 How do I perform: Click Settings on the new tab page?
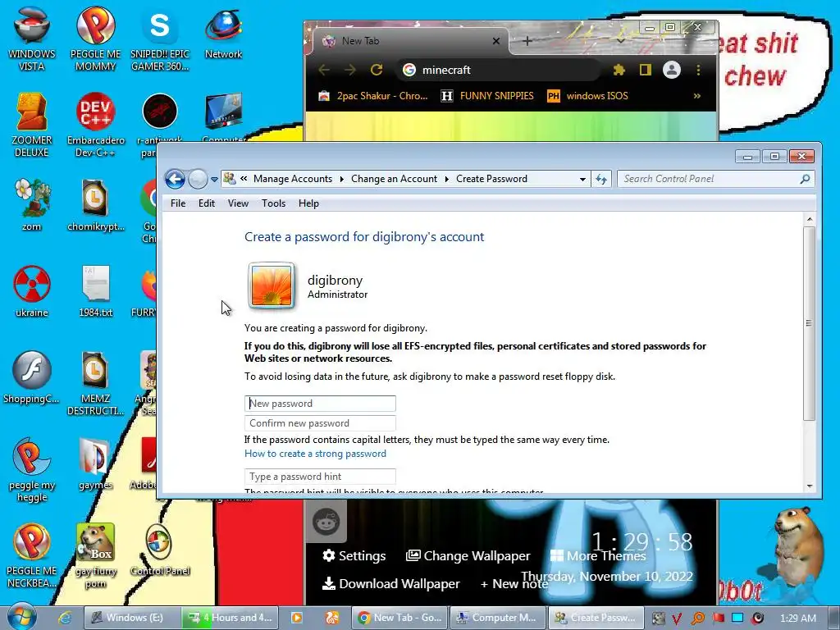point(354,556)
